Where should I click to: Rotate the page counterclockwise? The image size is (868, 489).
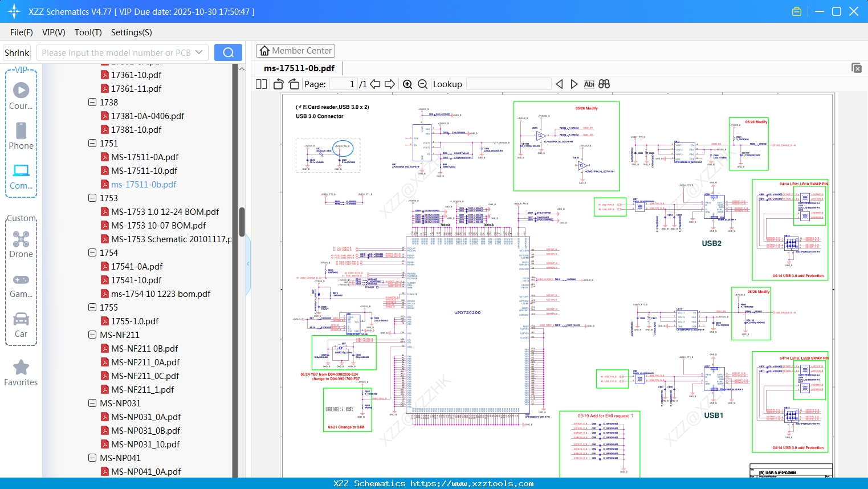(279, 84)
